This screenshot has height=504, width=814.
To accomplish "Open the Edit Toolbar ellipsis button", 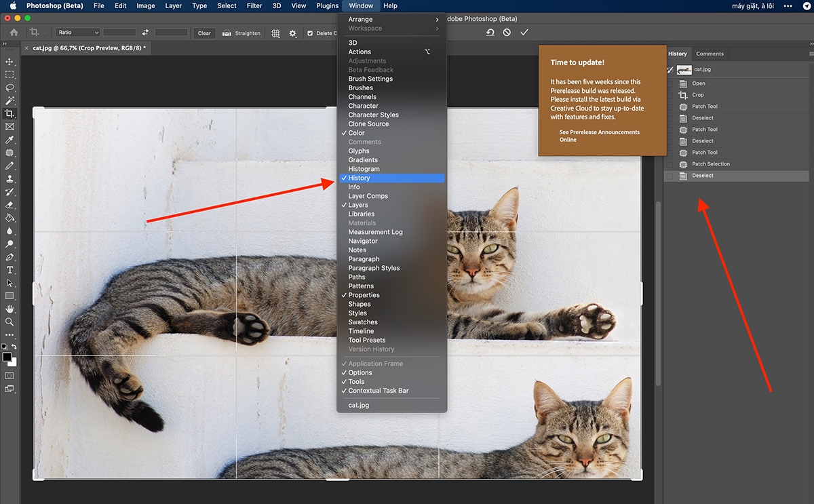I will (9, 335).
